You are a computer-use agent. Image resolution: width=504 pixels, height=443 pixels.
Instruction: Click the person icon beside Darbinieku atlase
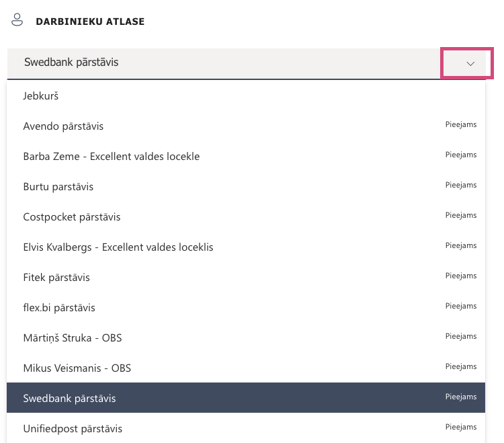click(17, 19)
